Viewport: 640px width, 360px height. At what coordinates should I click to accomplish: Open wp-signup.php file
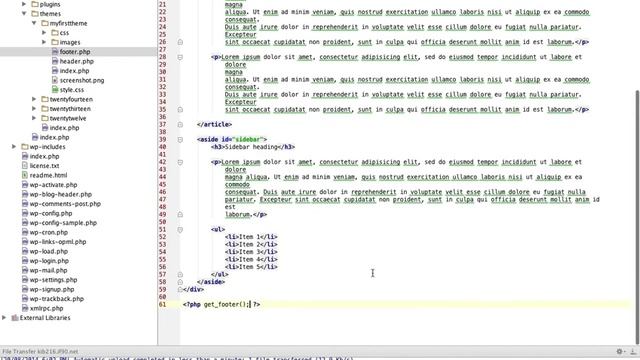(x=52, y=289)
